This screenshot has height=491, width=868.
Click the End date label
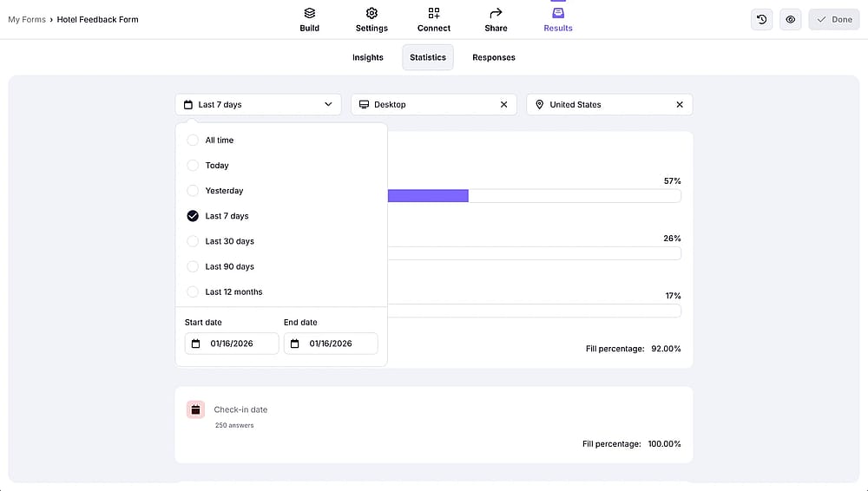tap(300, 322)
